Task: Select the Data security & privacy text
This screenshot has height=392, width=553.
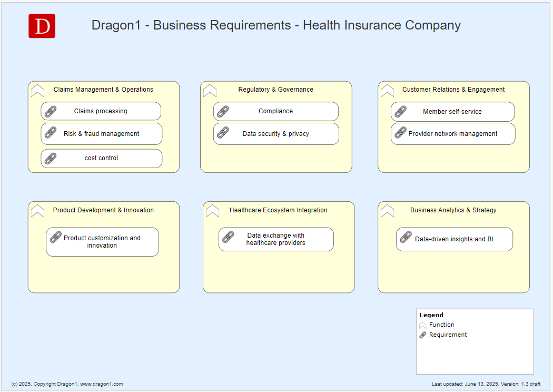Action: pos(275,134)
